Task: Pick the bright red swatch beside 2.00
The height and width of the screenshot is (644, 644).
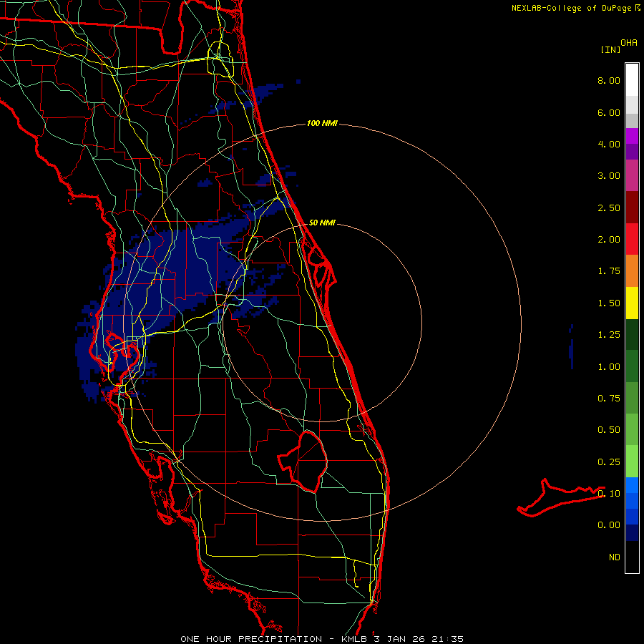Action: [632, 239]
